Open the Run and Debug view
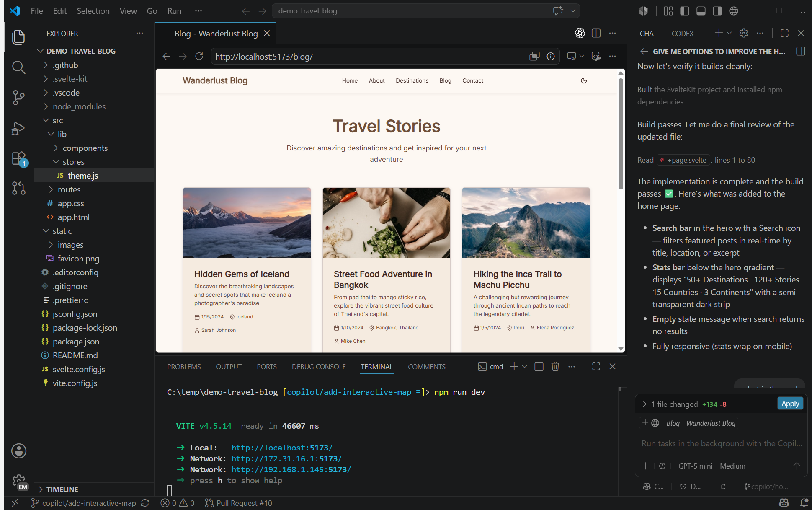The height and width of the screenshot is (510, 812). coord(18,128)
